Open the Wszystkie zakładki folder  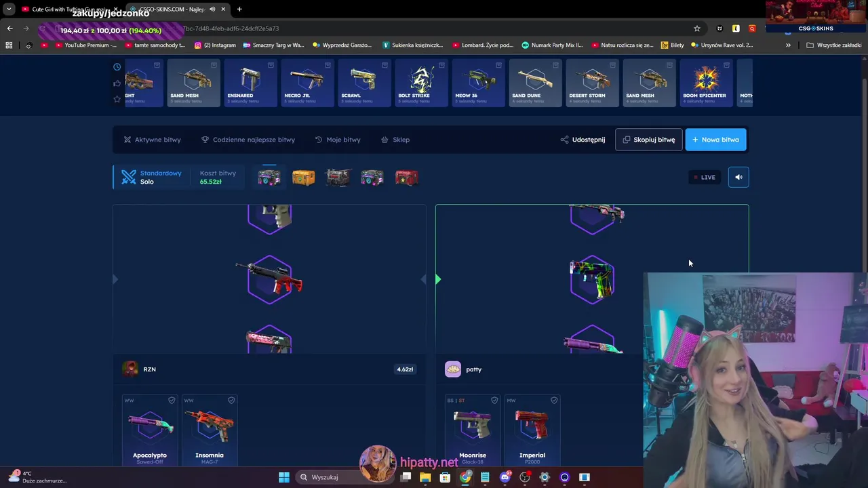click(x=834, y=45)
